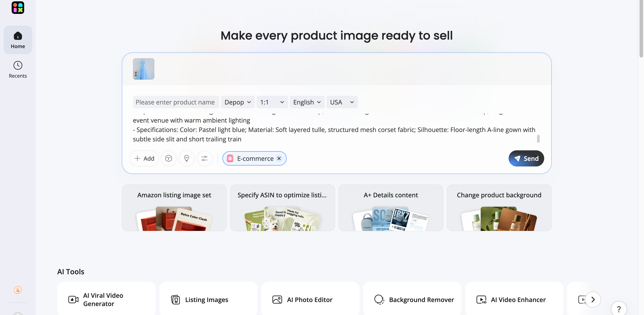Click the prompt text area scrollbar
Viewport: 644px width, 315px height.
click(x=538, y=139)
